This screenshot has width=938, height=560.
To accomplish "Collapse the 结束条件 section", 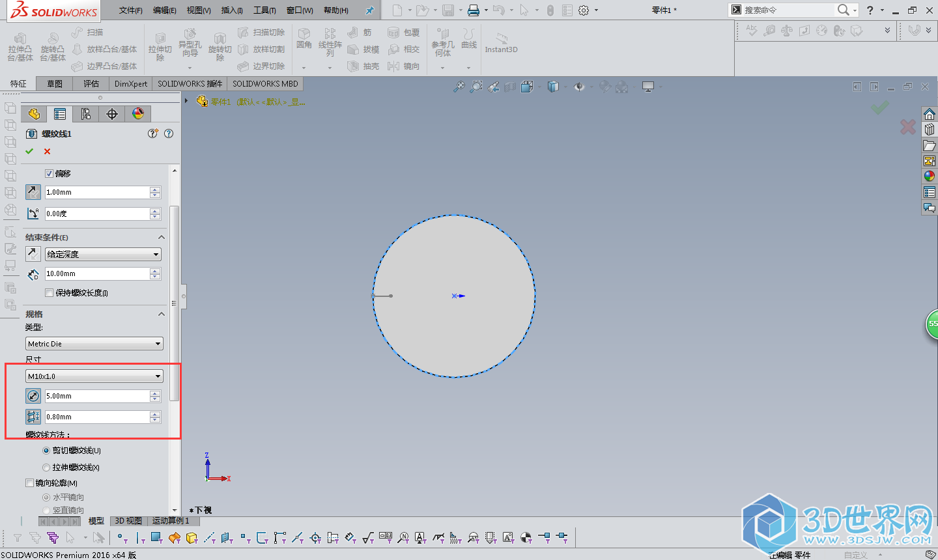I will point(162,237).
